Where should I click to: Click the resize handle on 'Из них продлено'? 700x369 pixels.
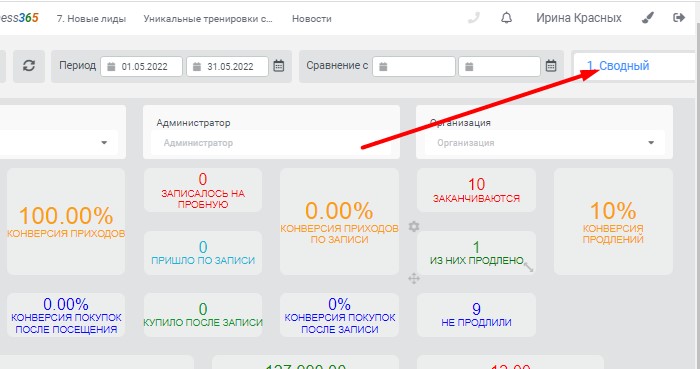point(529,267)
